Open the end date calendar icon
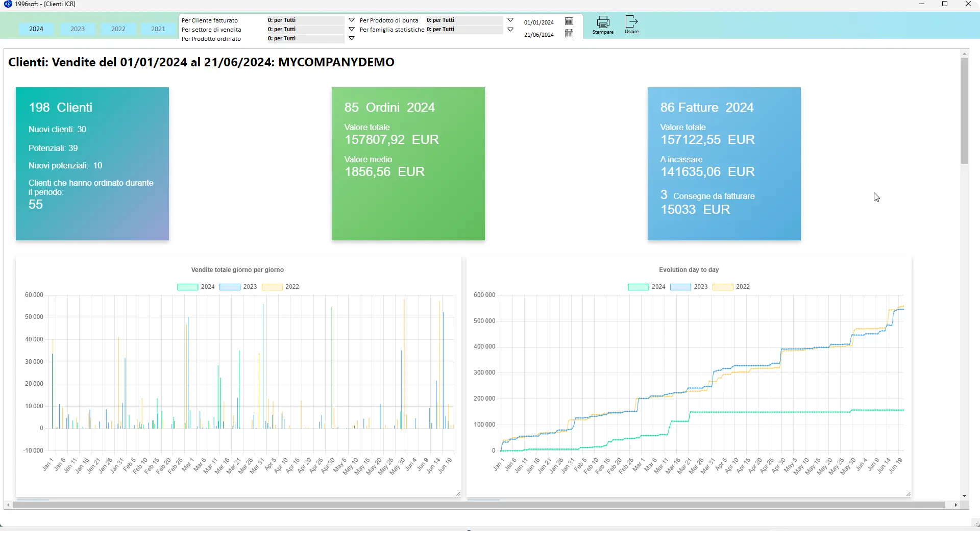This screenshot has width=980, height=546. [569, 34]
